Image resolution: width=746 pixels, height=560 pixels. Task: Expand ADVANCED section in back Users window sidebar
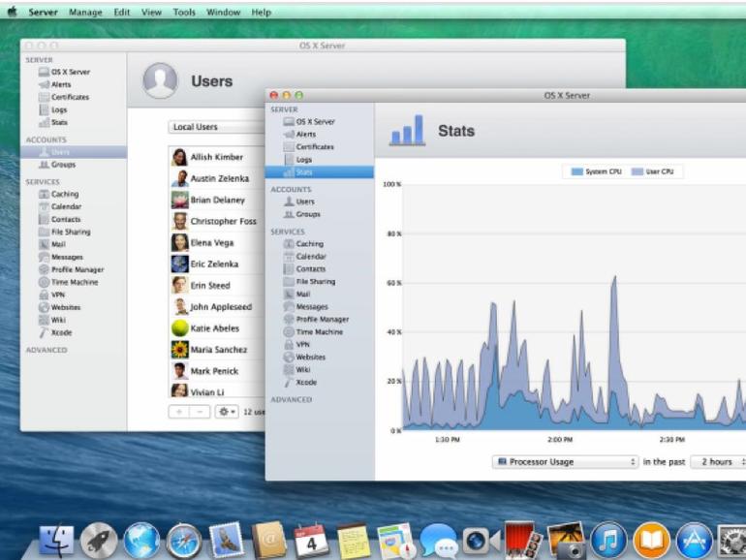pyautogui.click(x=47, y=350)
